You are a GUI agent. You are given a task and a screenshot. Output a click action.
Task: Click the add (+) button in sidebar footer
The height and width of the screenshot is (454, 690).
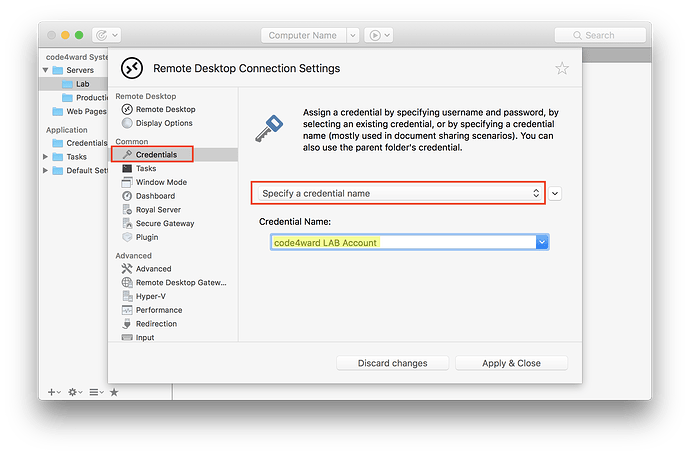(x=52, y=392)
